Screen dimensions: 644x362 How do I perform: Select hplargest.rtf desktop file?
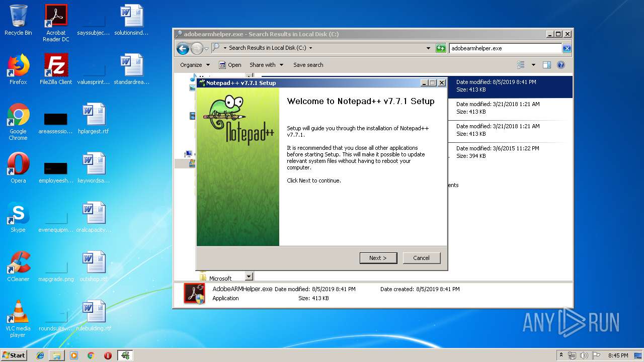(x=94, y=119)
